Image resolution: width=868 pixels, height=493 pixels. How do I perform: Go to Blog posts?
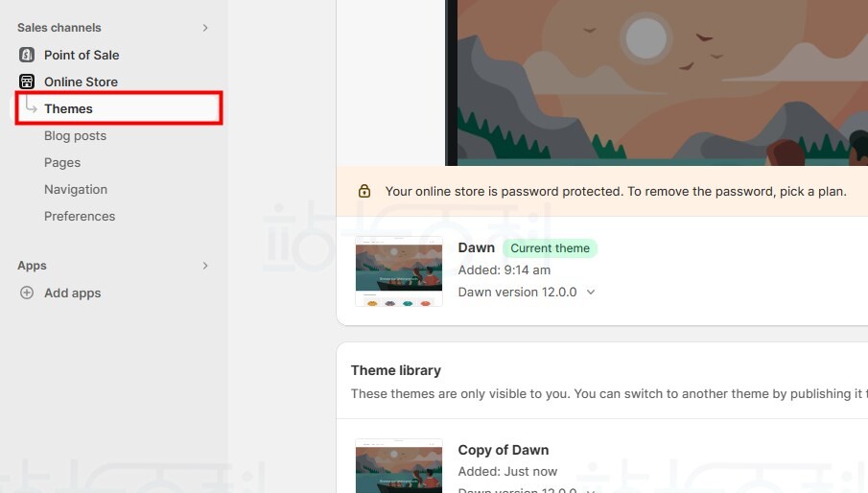pos(75,135)
